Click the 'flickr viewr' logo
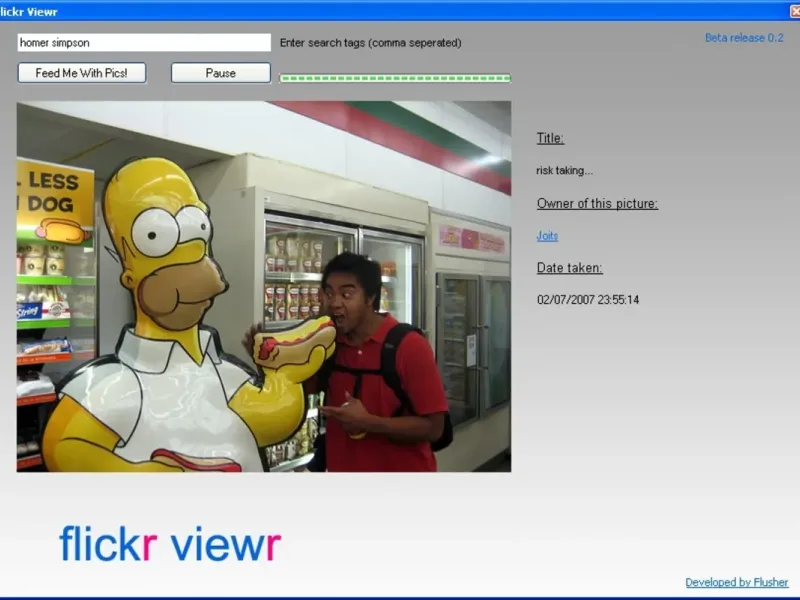Screen dimensions: 800x600 [x=170, y=544]
